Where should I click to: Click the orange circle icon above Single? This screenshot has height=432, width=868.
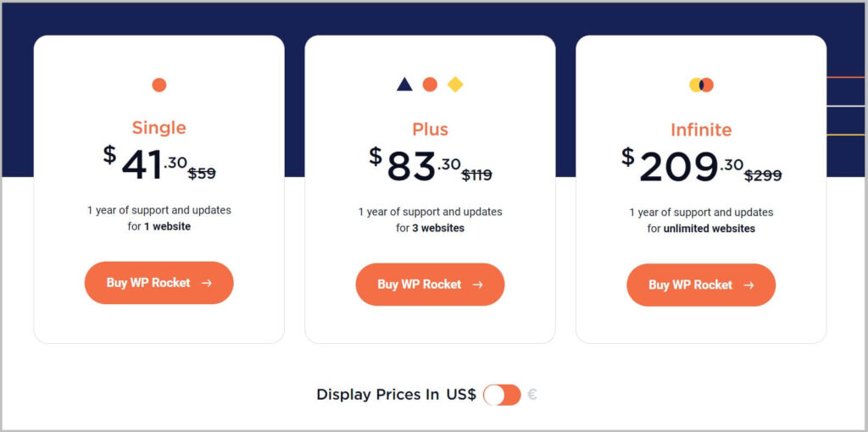(x=159, y=85)
